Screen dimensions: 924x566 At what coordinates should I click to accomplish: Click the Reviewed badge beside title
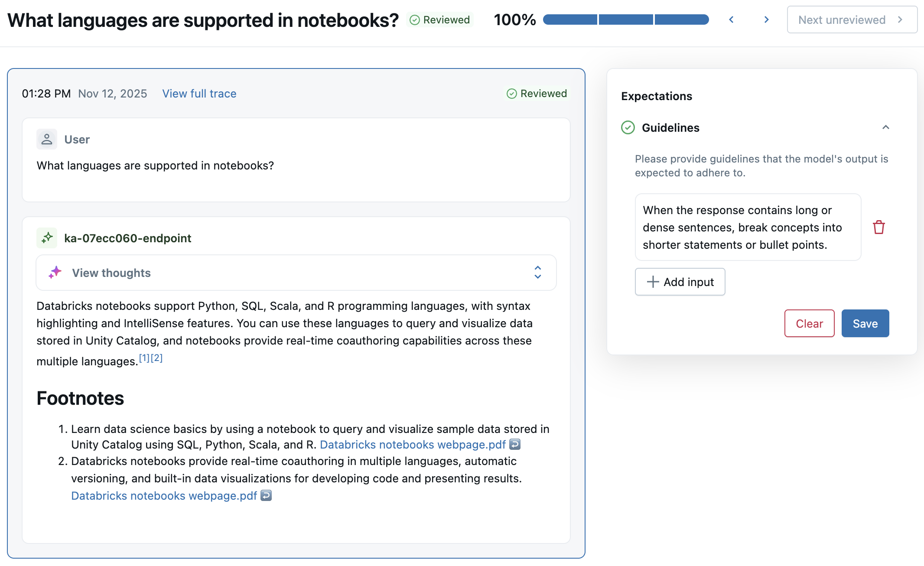[440, 20]
